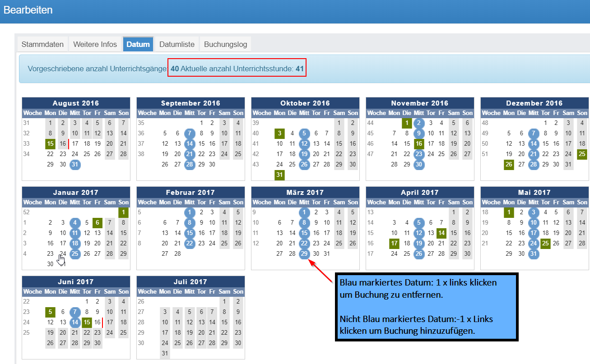Remove booking on 5 April 2017
The image size is (590, 364).
[419, 222]
